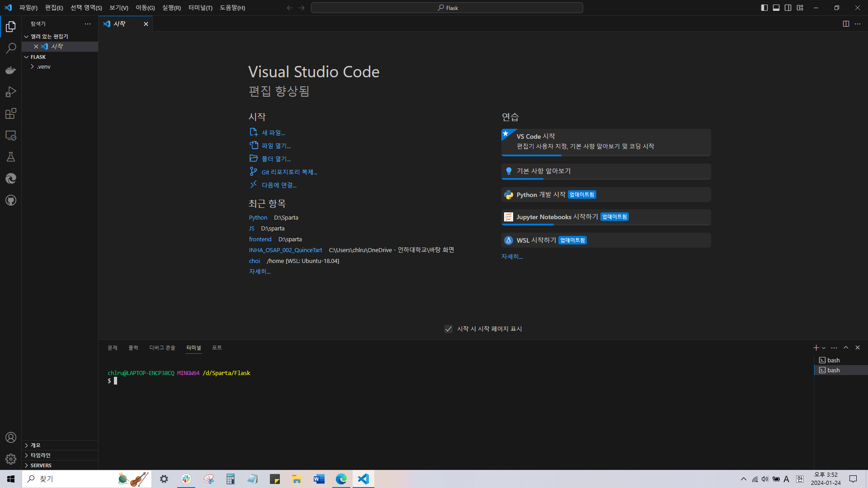
Task: Expand the 타임라인 section
Action: (60, 455)
